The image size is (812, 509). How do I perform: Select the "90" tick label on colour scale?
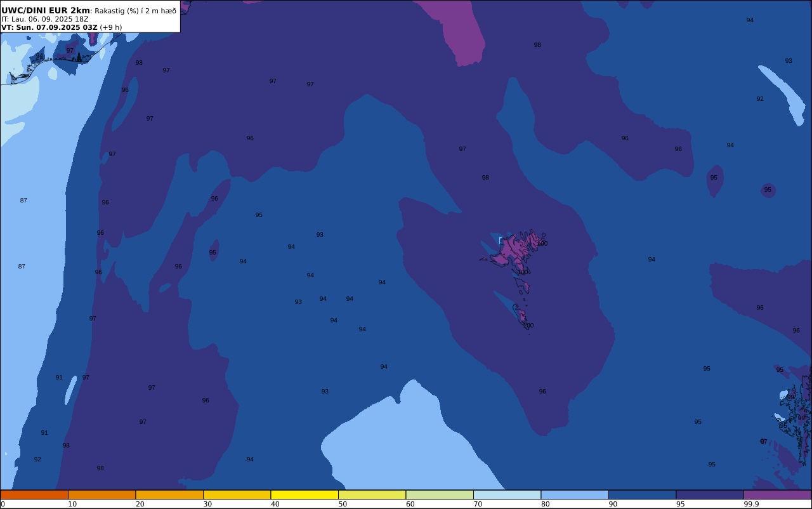click(613, 504)
